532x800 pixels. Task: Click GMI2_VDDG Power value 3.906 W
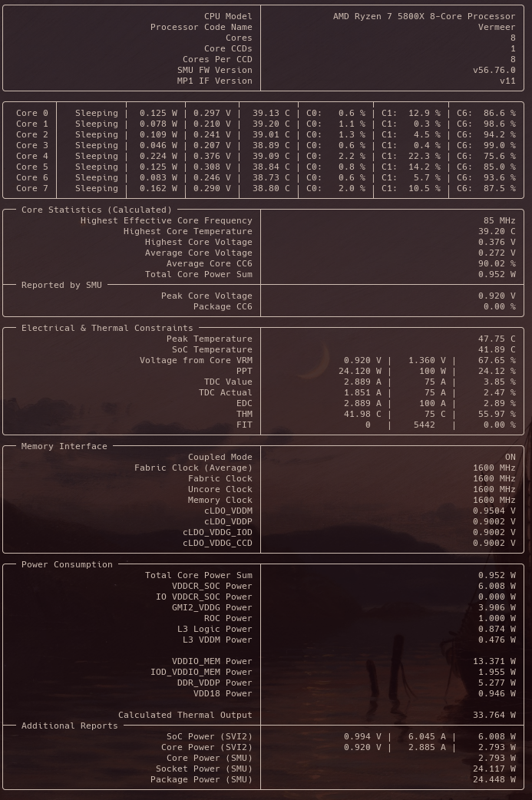pos(497,607)
